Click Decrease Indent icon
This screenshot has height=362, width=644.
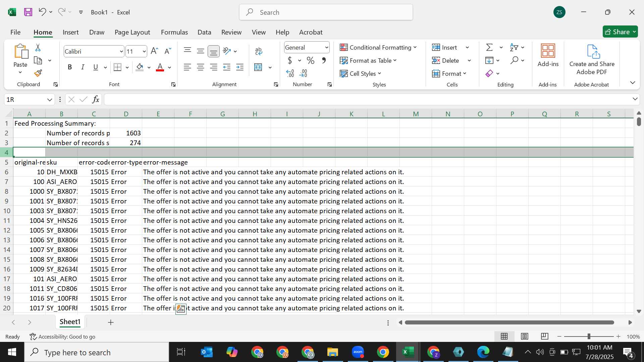227,67
